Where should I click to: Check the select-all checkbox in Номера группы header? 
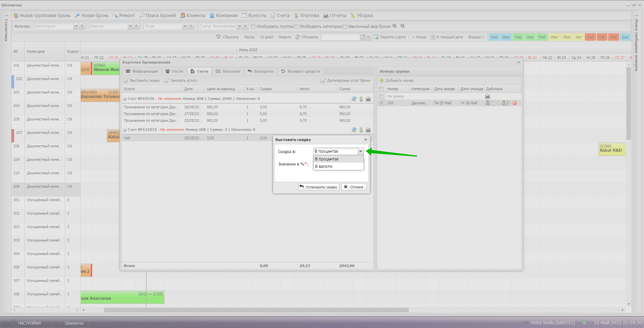[381, 89]
